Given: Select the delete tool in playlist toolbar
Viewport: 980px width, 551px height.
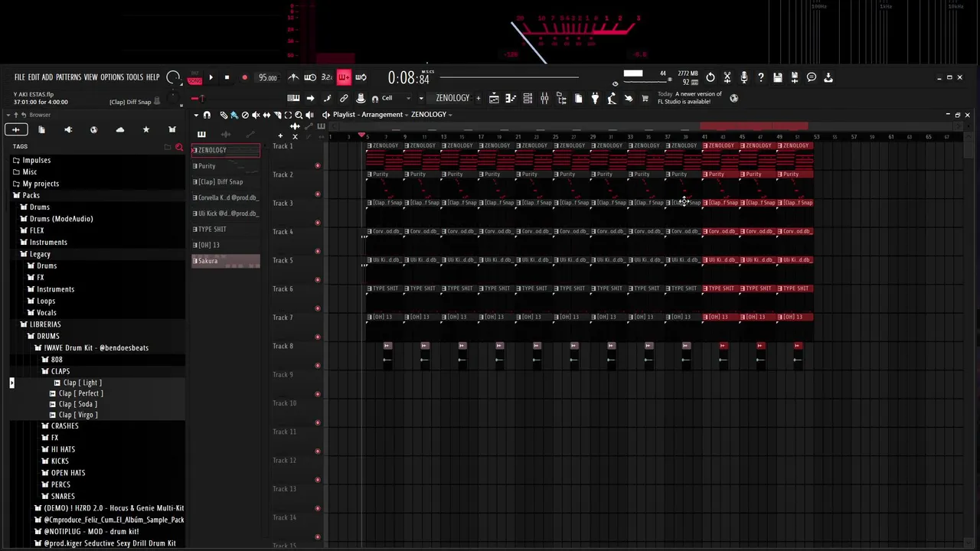Looking at the screenshot, I should click(x=245, y=115).
